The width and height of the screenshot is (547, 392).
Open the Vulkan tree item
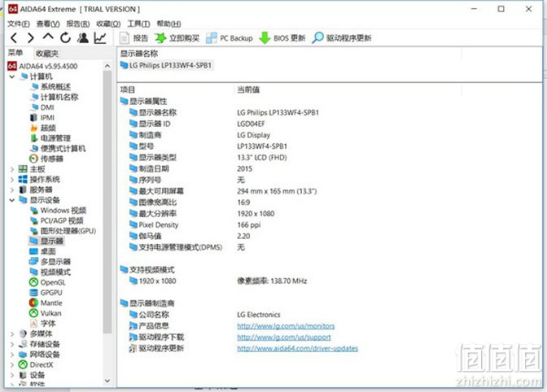tap(46, 313)
